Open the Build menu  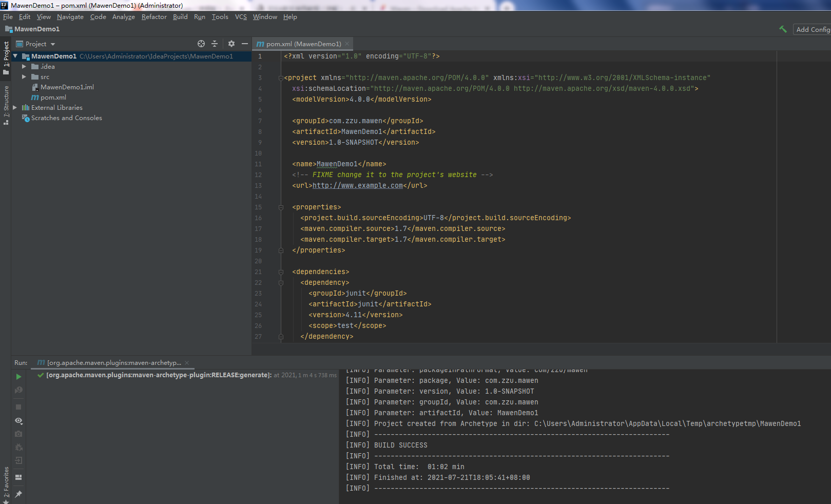click(180, 17)
